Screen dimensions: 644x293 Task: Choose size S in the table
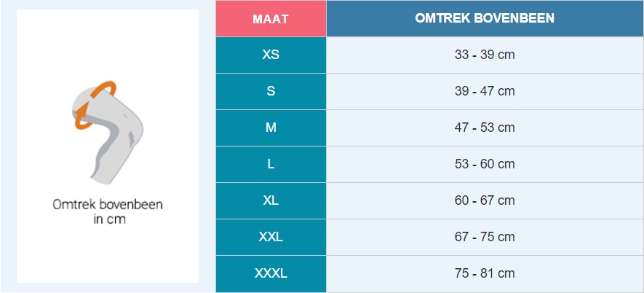point(271,91)
